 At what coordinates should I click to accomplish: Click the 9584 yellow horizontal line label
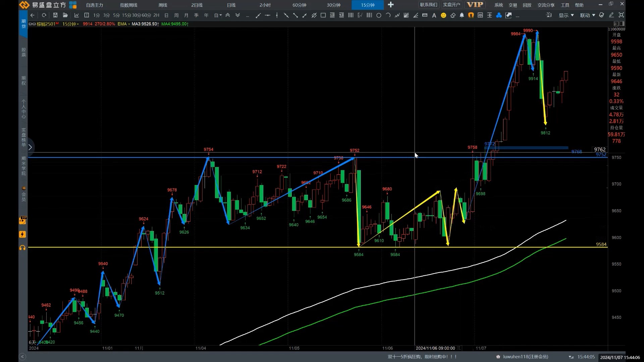coord(601,244)
